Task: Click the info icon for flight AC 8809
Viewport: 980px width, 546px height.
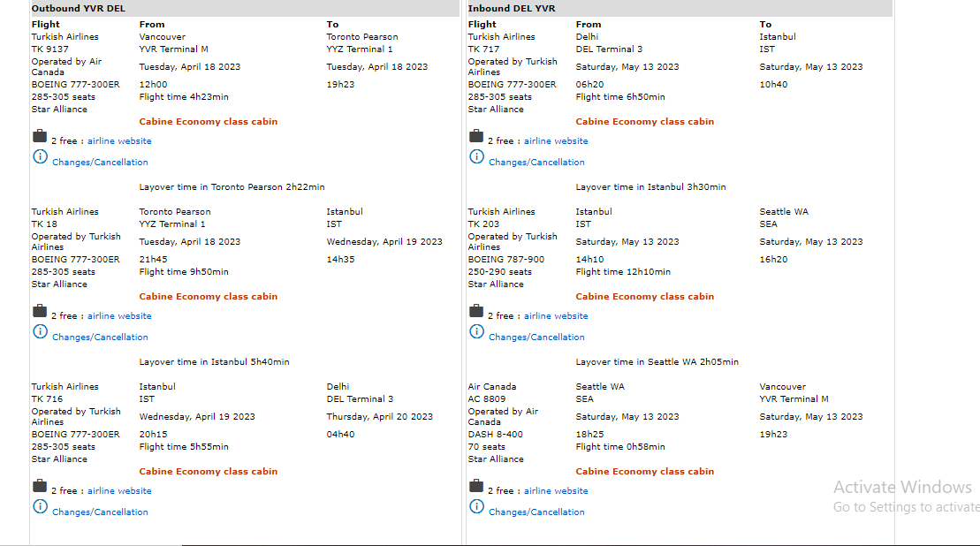Action: [476, 507]
